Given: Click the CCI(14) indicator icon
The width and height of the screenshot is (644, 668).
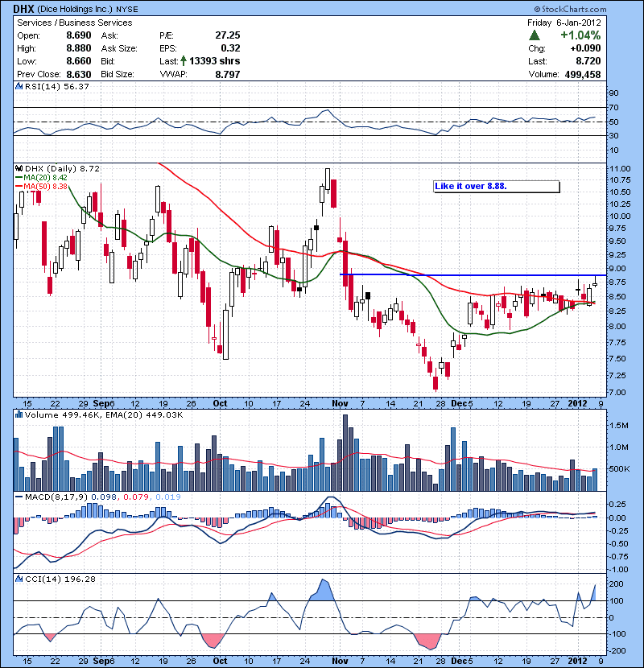Looking at the screenshot, I should pyautogui.click(x=19, y=579).
